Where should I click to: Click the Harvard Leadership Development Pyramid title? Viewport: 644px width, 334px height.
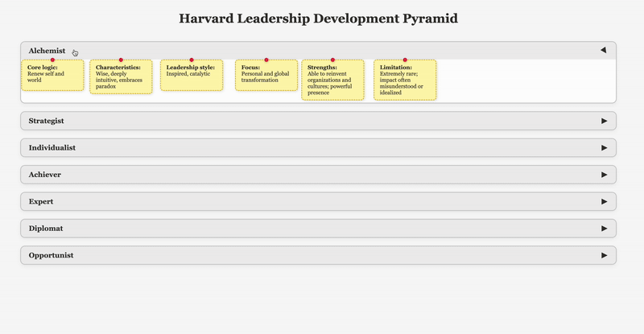point(319,19)
